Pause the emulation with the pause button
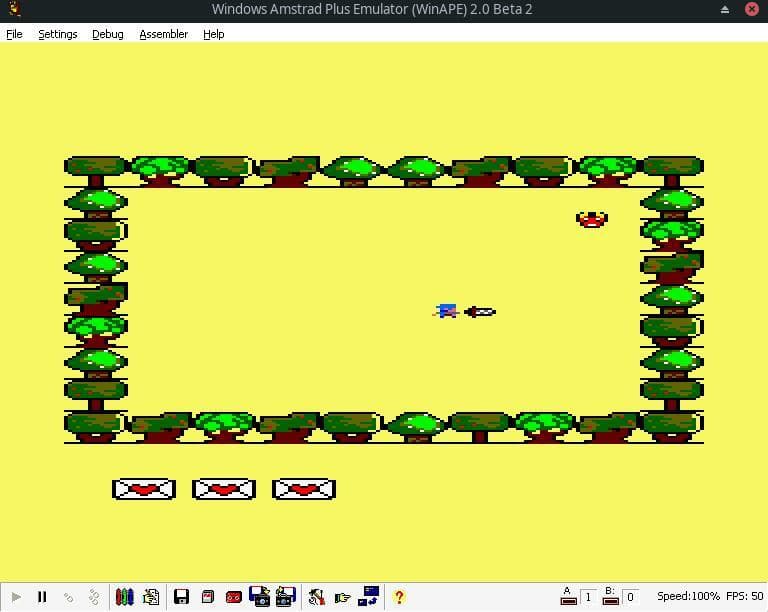This screenshot has height=612, width=768. 42,597
